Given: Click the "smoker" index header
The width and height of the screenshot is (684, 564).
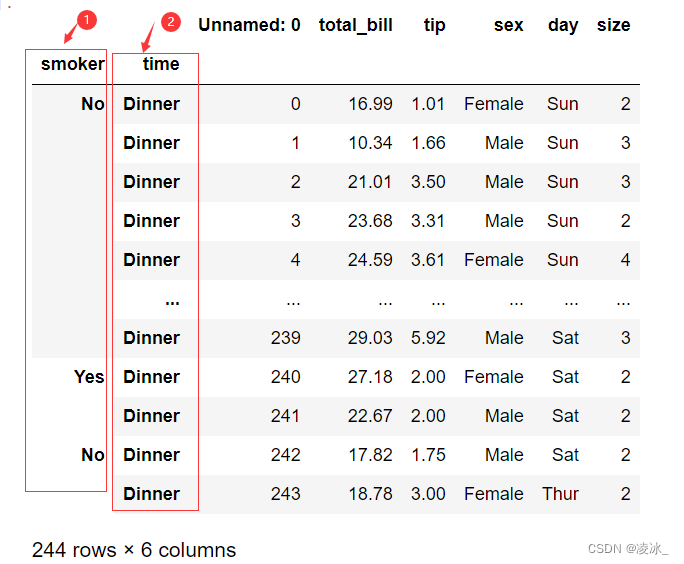Looking at the screenshot, I should coord(72,64).
